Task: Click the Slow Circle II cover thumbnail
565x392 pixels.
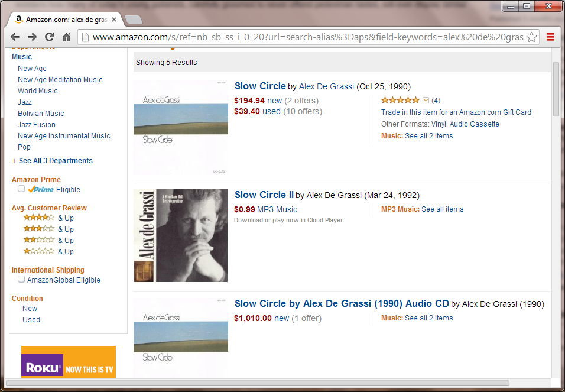Action: 181,235
